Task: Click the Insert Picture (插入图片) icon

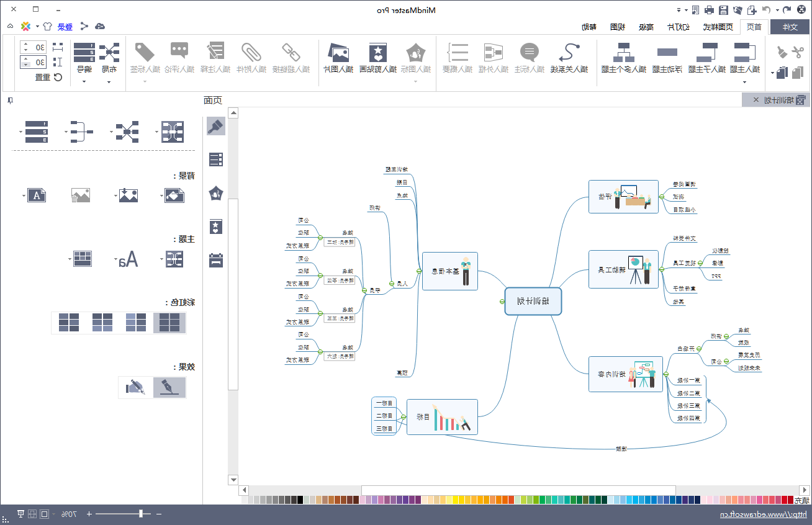Action: tap(338, 52)
